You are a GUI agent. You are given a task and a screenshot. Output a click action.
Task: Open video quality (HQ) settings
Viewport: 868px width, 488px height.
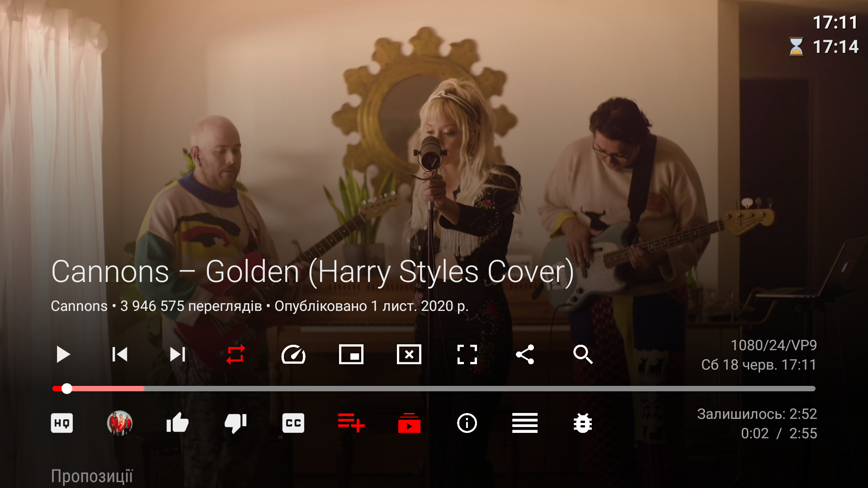[62, 423]
